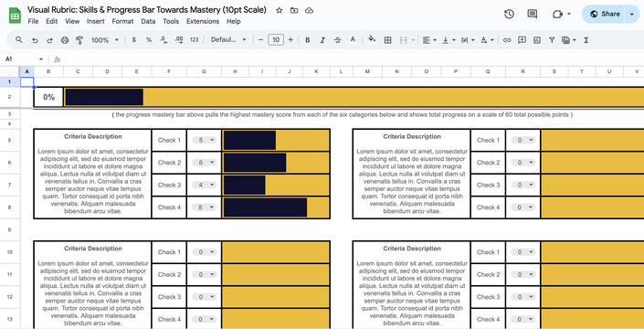
Task: Toggle Bold formatting
Action: click(307, 40)
